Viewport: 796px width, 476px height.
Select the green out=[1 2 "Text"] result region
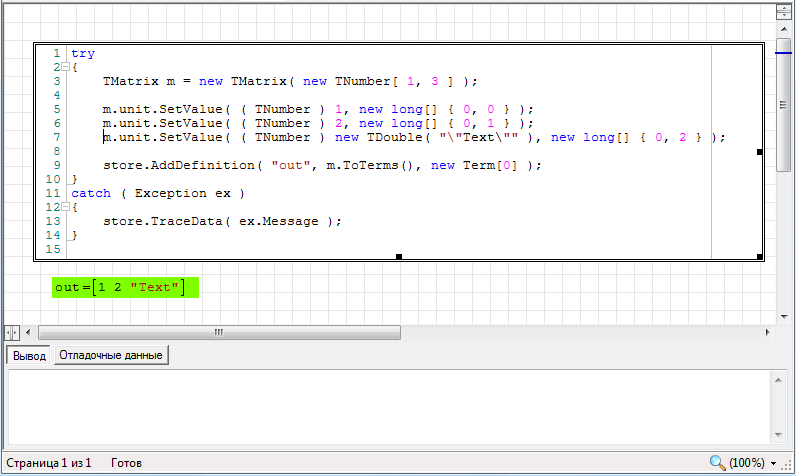(126, 288)
